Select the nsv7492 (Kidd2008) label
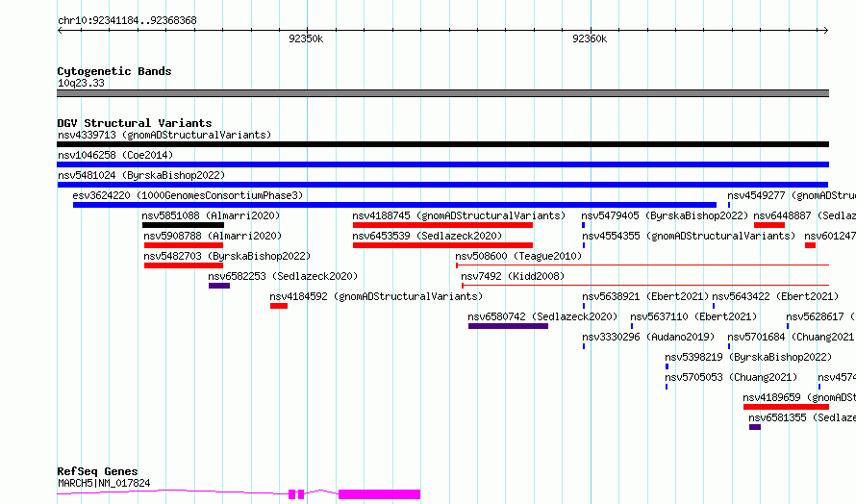The width and height of the screenshot is (856, 504). coord(513,276)
